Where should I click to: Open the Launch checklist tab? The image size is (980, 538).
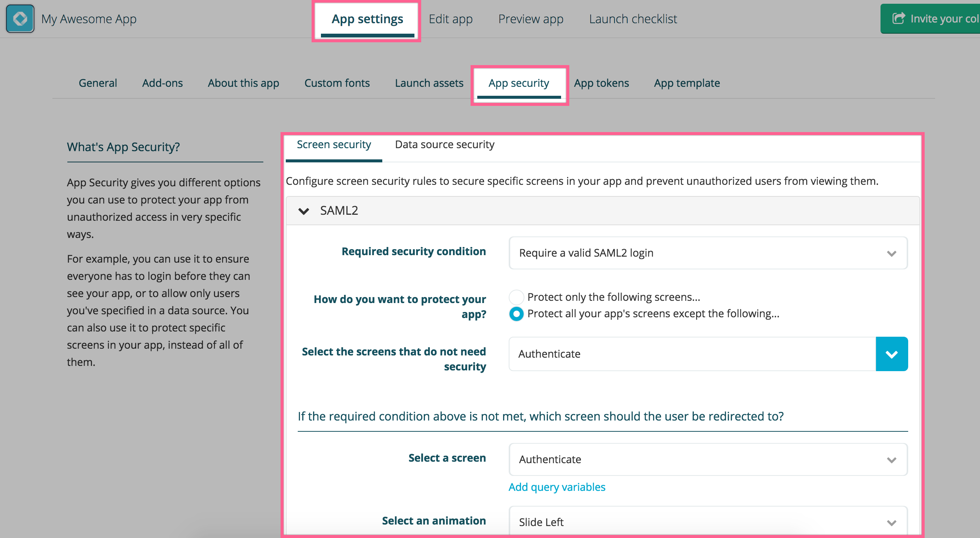point(633,19)
